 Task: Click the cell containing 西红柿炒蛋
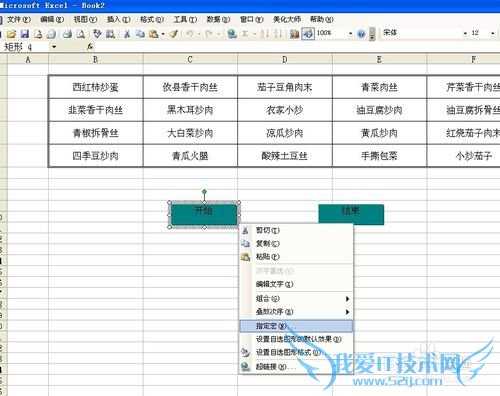pos(96,87)
